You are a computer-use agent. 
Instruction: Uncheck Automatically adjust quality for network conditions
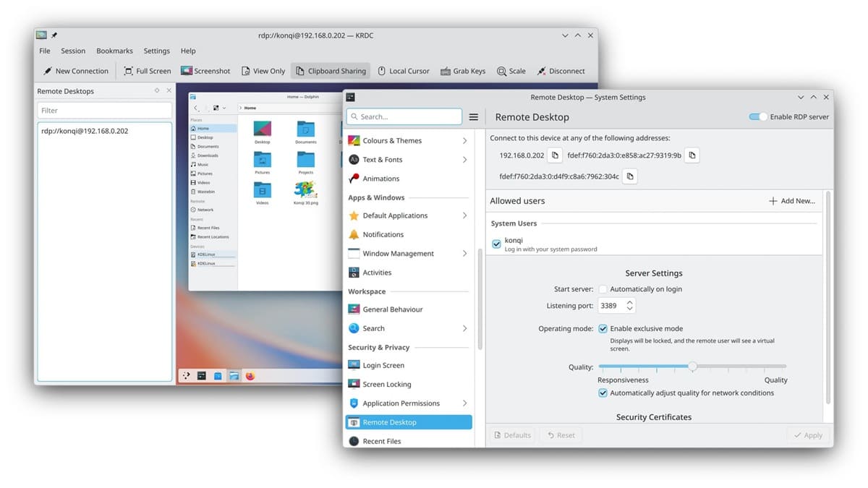point(603,393)
